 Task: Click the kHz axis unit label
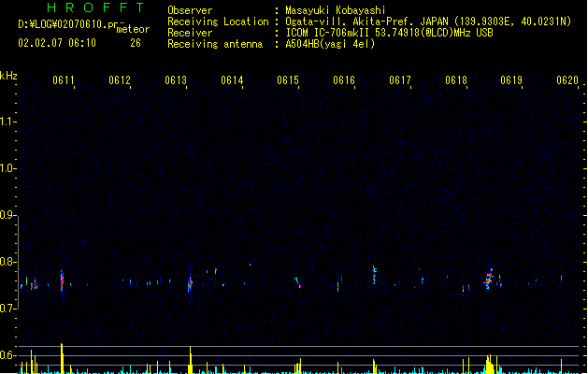coord(8,76)
